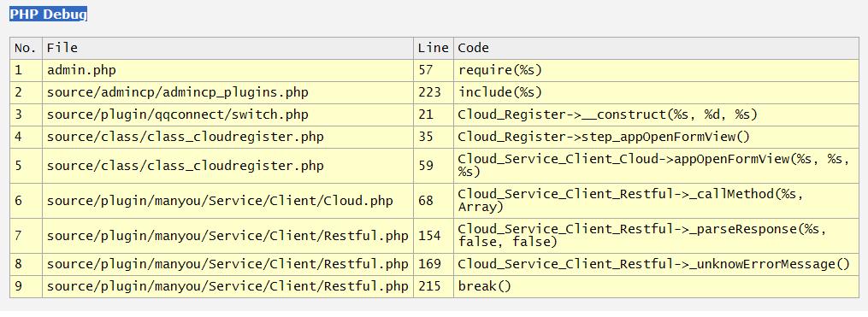The image size is (868, 317).
Task: Select admin.php file cell
Action: coord(227,71)
